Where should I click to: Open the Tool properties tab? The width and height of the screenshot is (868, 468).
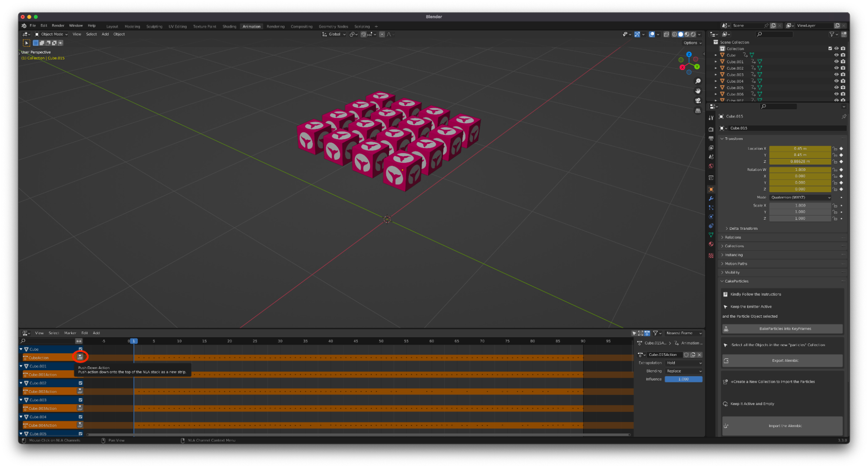[711, 118]
